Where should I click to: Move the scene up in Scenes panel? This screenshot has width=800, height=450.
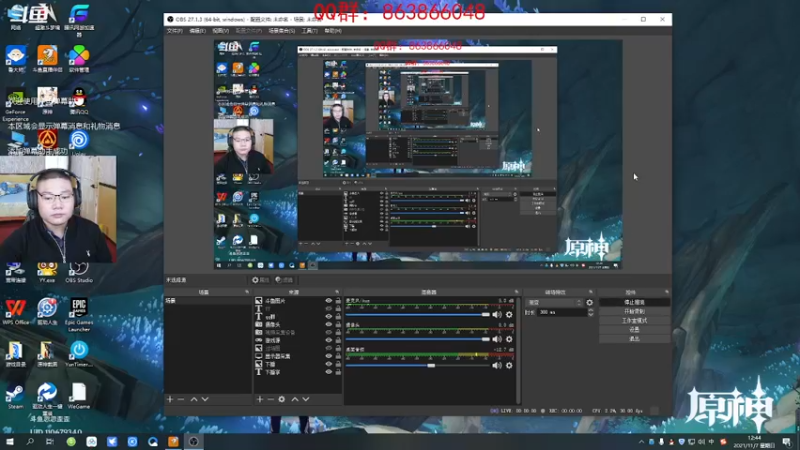(x=194, y=399)
